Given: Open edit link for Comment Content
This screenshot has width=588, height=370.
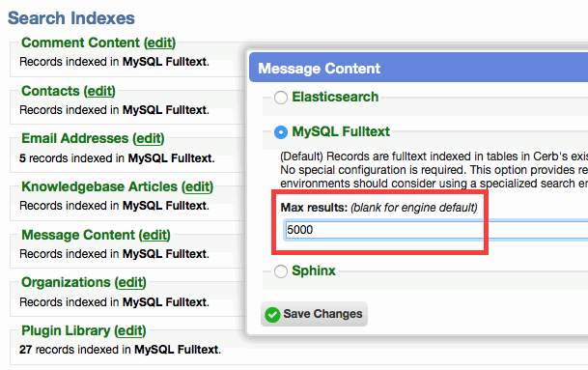Looking at the screenshot, I should tap(160, 43).
